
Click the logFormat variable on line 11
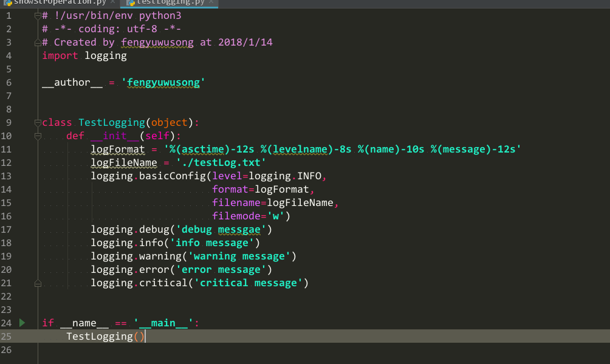coord(118,149)
